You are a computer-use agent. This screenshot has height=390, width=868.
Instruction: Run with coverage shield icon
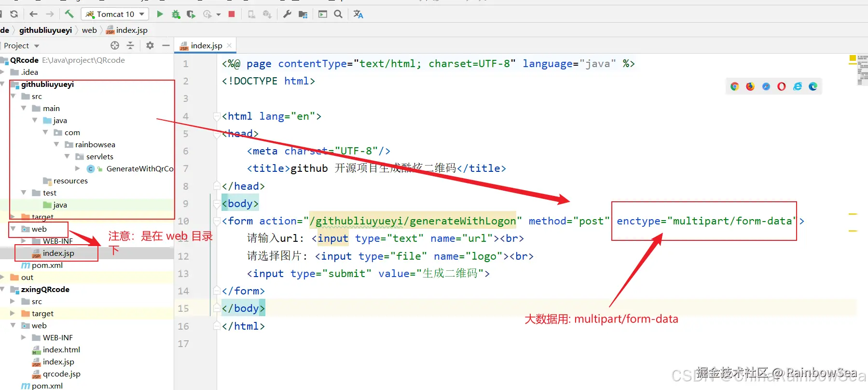pos(191,14)
